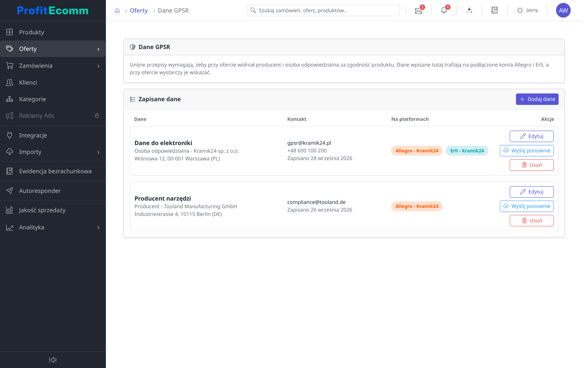This screenshot has width=588, height=368.
Task: Focus the search orders and offers field
Action: pyautogui.click(x=323, y=10)
